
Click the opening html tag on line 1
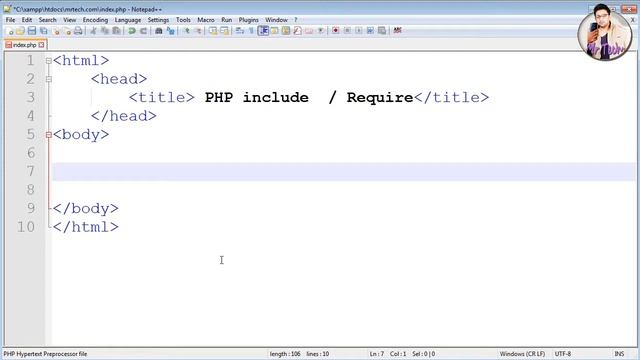point(81,61)
